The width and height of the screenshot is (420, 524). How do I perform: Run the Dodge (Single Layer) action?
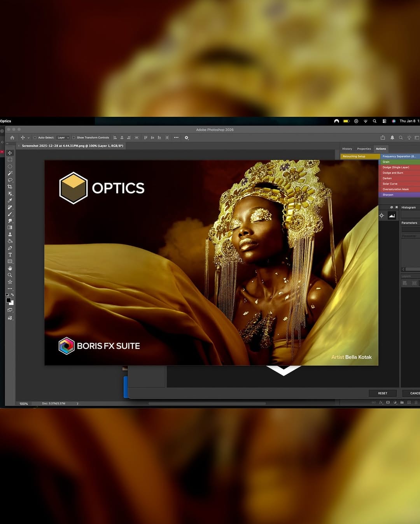(401, 167)
